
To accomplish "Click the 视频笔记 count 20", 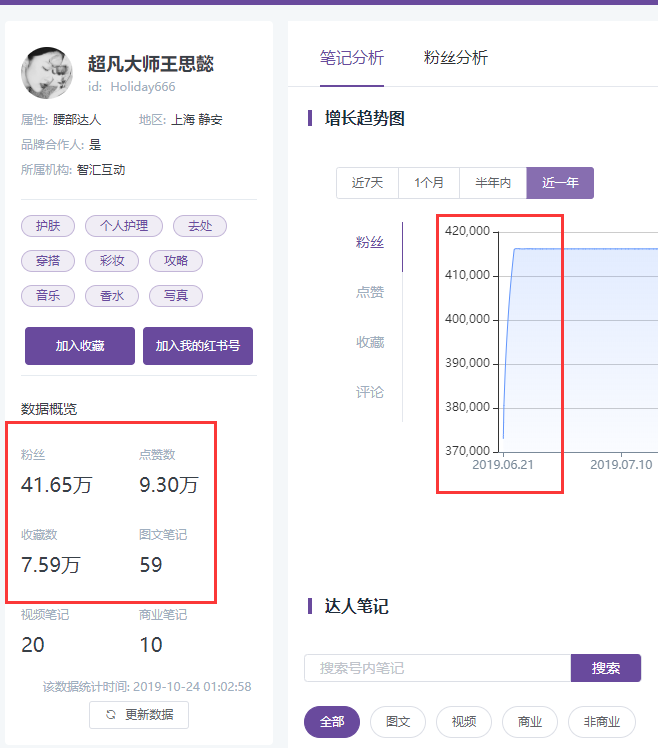I will (33, 645).
